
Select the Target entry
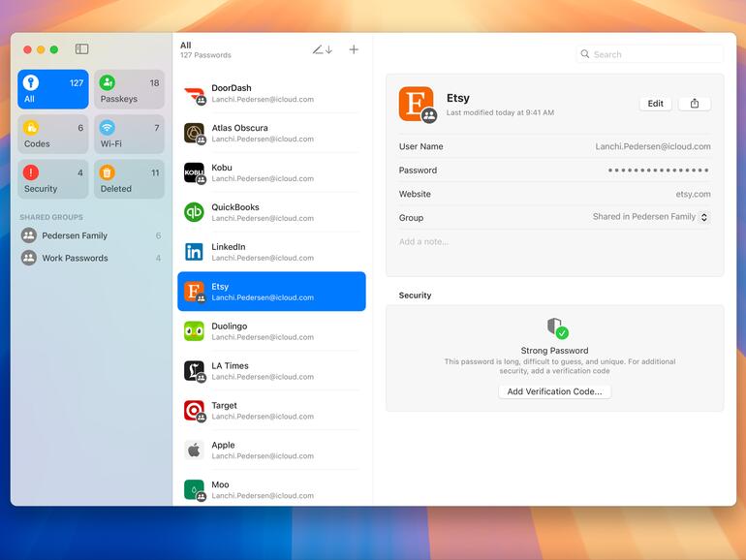pos(271,410)
